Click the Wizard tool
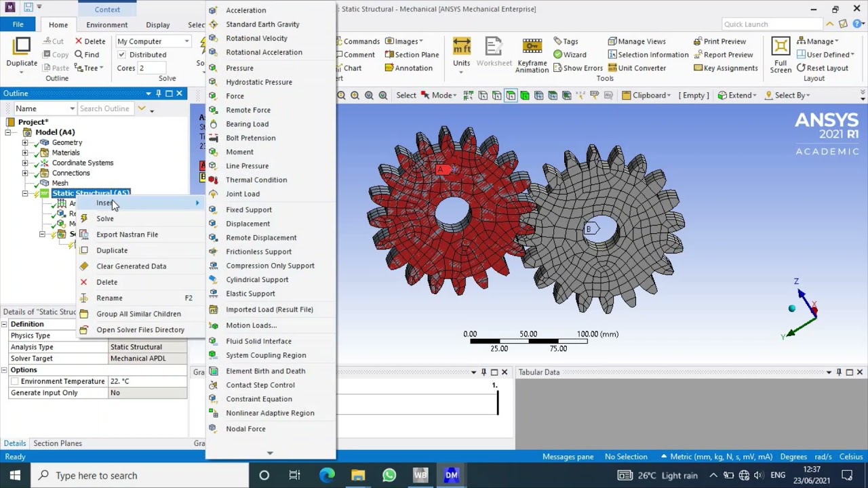 pyautogui.click(x=569, y=55)
